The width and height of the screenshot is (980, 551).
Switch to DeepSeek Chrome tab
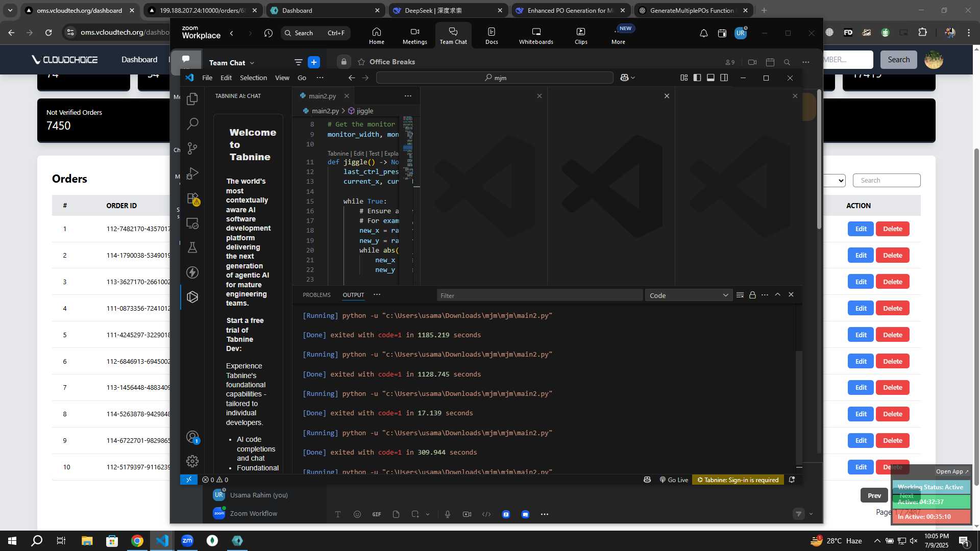(447, 10)
